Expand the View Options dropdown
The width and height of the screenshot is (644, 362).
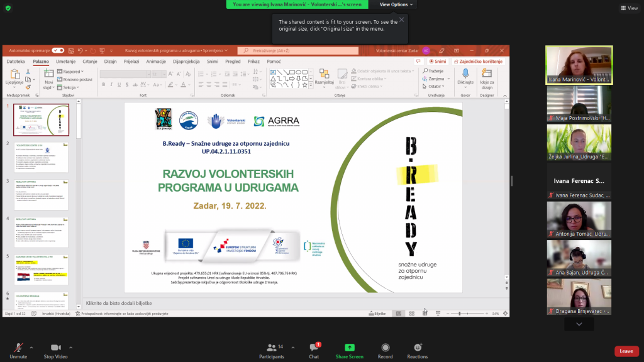coord(396,4)
